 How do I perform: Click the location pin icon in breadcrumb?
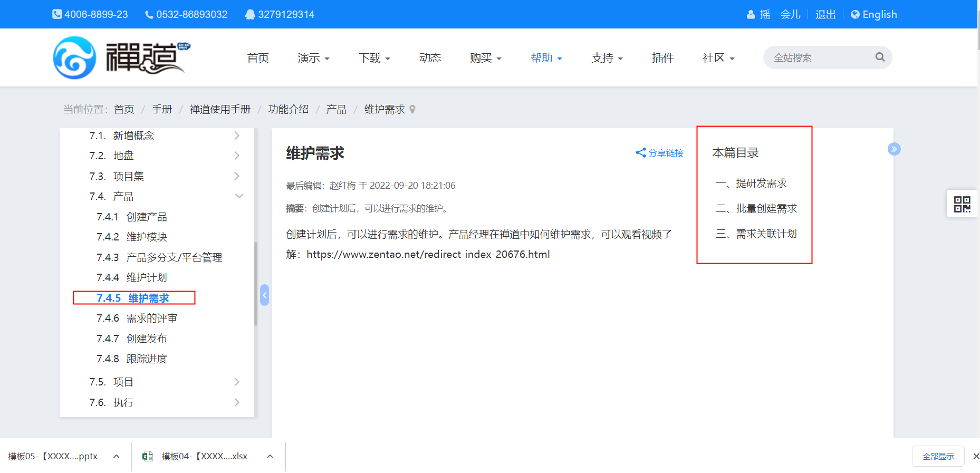coord(412,110)
